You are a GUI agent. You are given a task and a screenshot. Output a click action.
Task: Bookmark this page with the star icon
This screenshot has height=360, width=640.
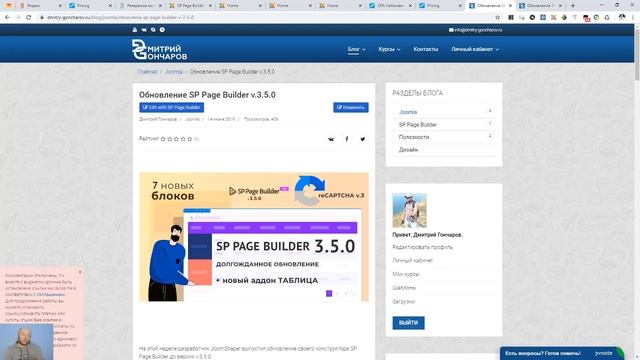(x=498, y=18)
